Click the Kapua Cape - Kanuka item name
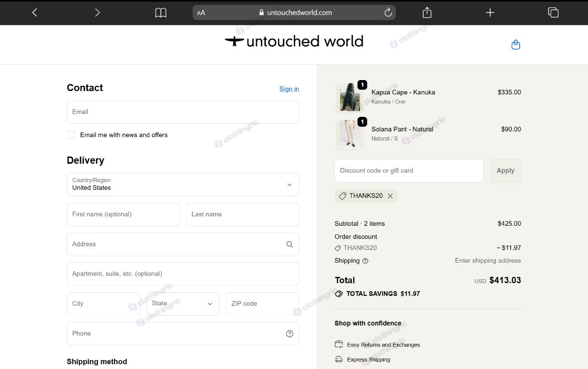This screenshot has height=369, width=588. pos(403,92)
